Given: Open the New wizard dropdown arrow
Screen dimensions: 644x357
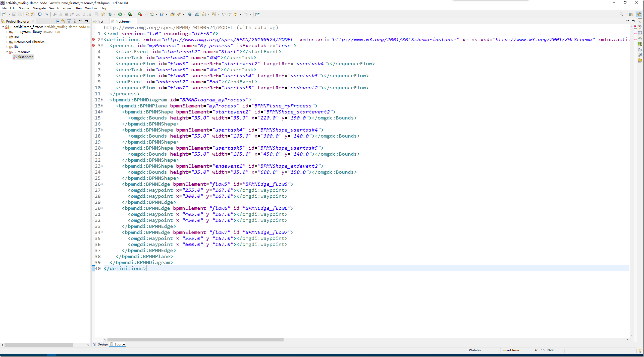Looking at the screenshot, I should tap(9, 14).
